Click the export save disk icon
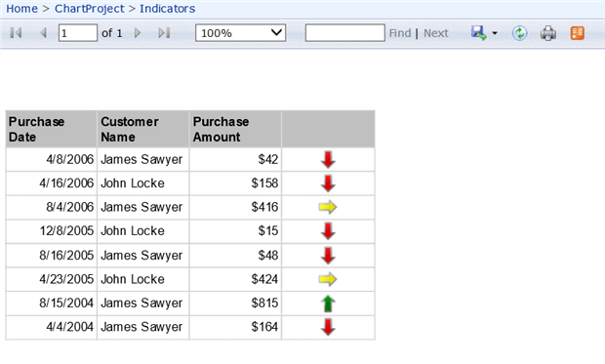This screenshot has width=605, height=364. [479, 33]
